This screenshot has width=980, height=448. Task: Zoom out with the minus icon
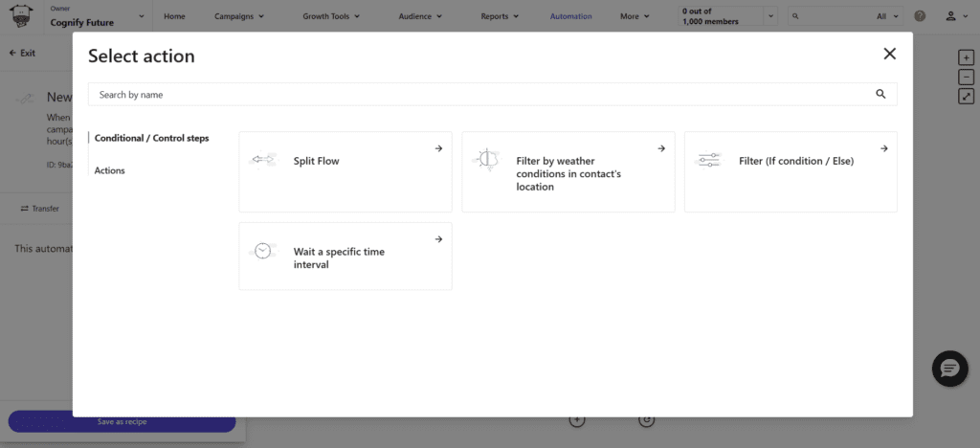pos(967,77)
